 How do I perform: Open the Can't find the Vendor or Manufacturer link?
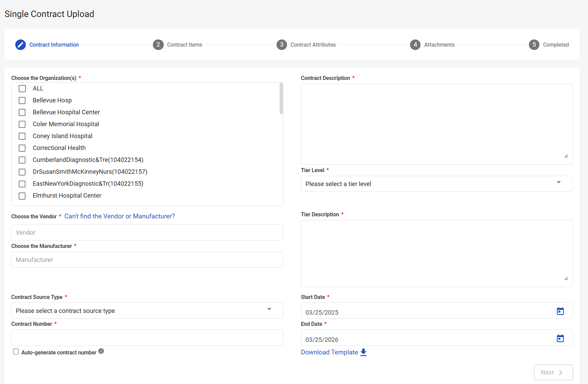(120, 216)
